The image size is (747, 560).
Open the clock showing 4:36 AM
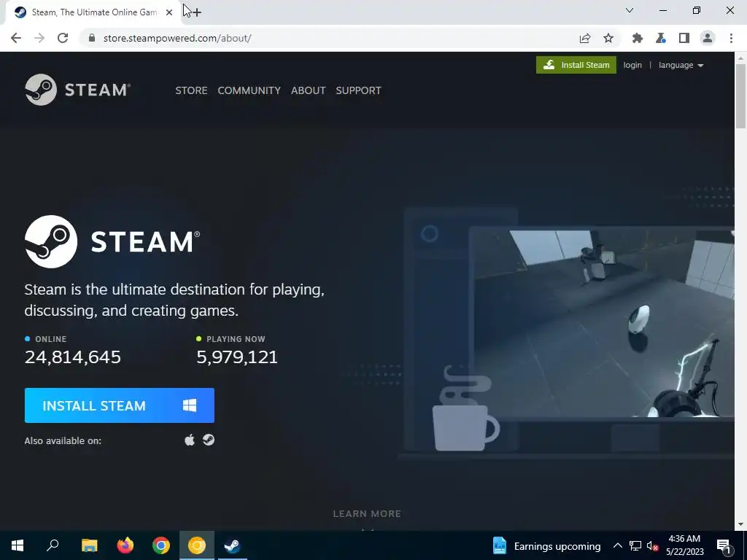(x=684, y=545)
